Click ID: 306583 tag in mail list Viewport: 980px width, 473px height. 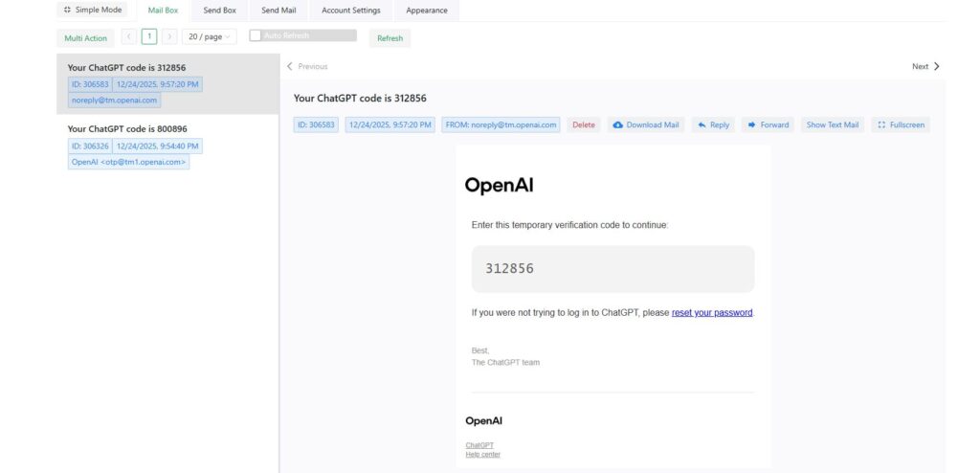(90, 84)
